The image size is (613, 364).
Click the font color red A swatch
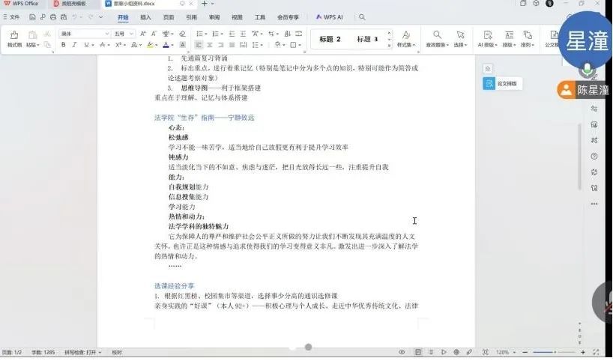pos(166,45)
